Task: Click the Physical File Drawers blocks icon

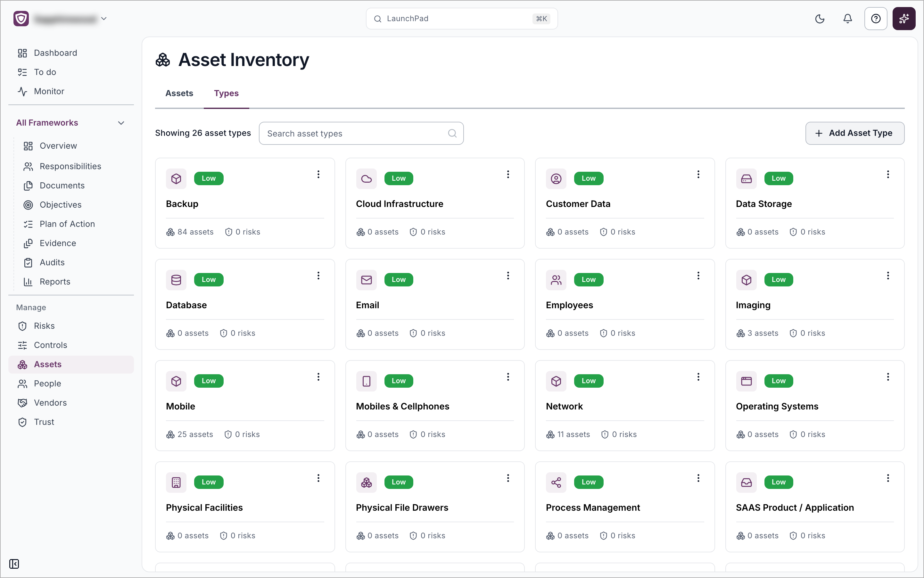Action: click(366, 483)
